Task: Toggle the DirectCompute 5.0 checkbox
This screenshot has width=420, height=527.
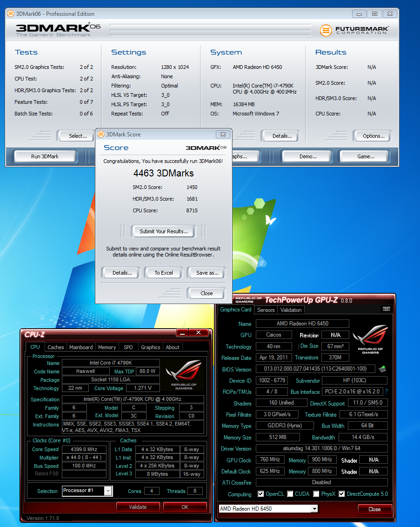Action: tap(342, 494)
